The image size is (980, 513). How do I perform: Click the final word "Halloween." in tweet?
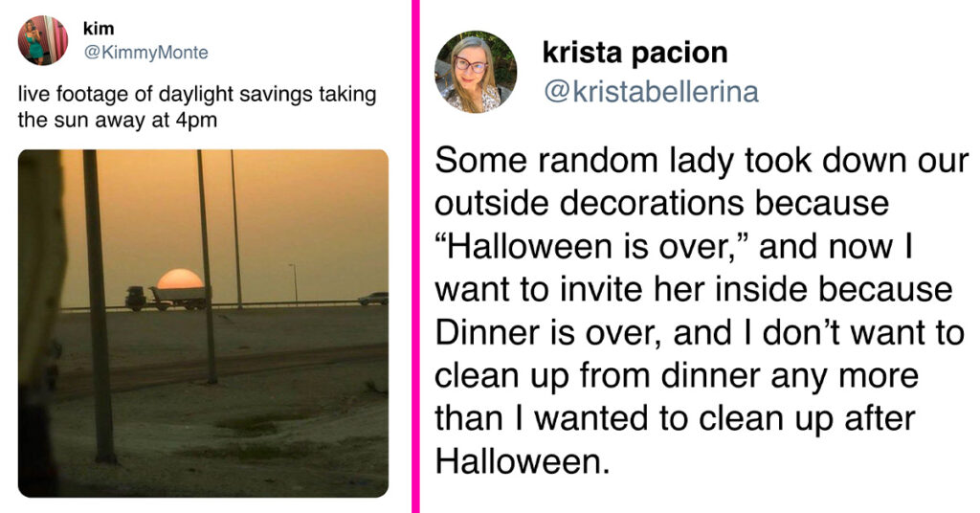[522, 461]
